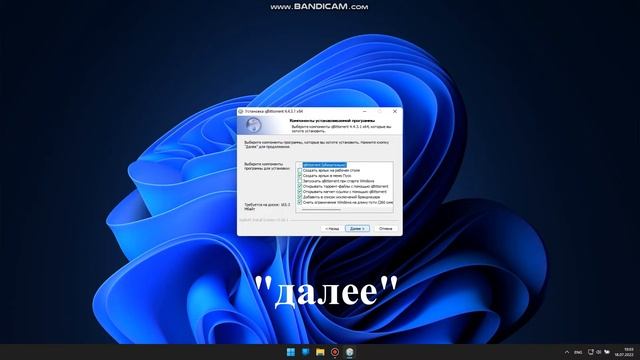Open the volume tray icon
This screenshot has width=640, height=360.
(x=599, y=352)
